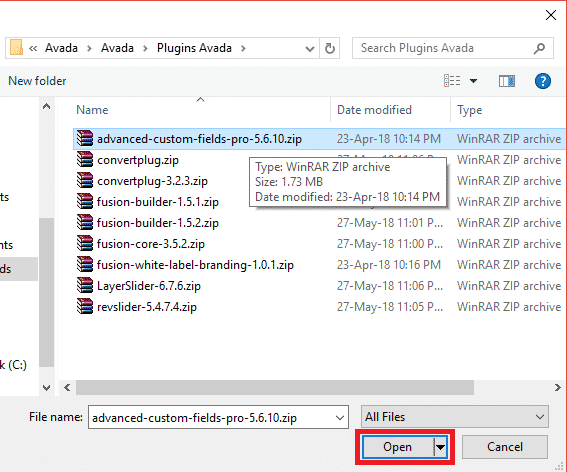Click the navigation pane vertical scrollbar thumb
Viewport: 567px width, 472px height.
pos(47,292)
